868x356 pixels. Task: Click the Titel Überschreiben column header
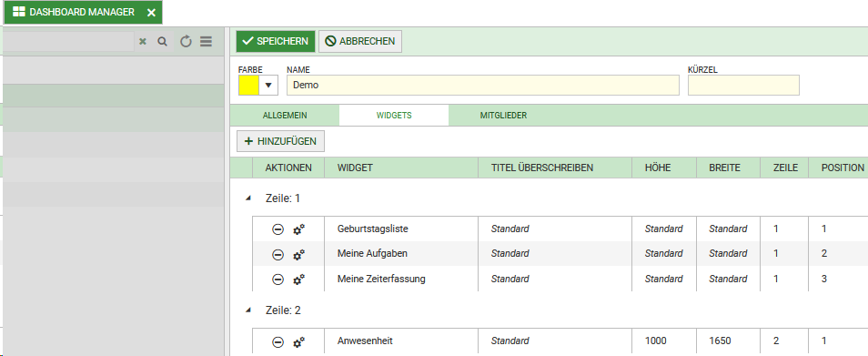click(555, 168)
